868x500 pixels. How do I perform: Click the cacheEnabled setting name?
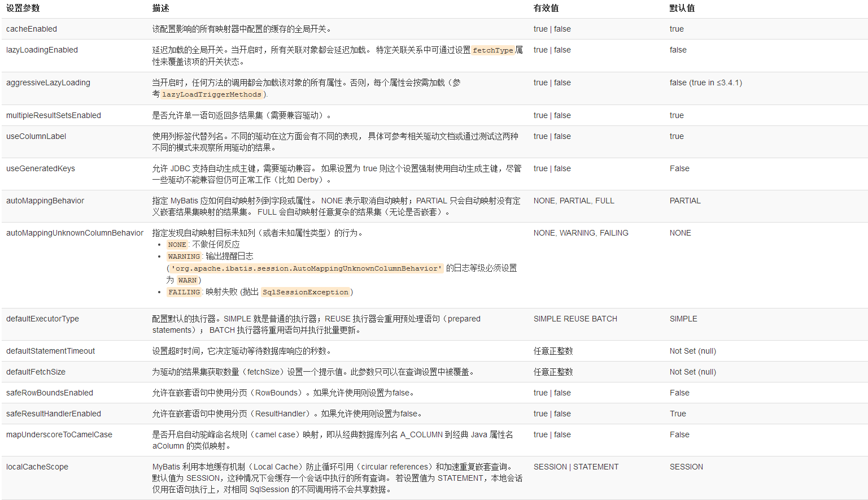point(32,29)
